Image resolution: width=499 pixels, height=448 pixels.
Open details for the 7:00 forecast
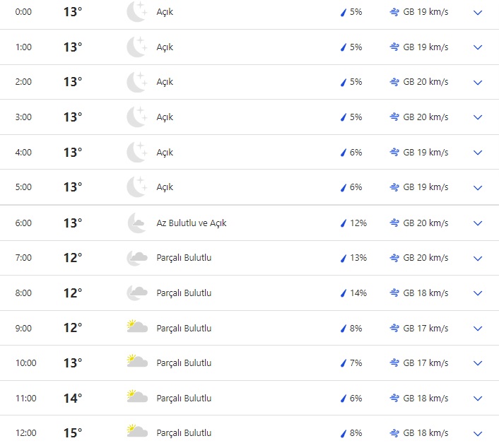478,259
